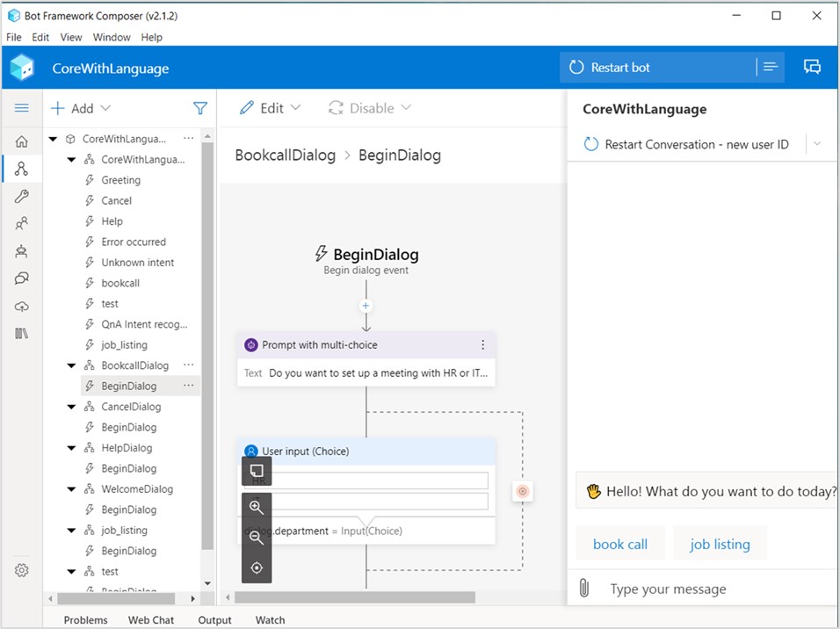Open the Publish cloud icon in sidebar
Viewport: 840px width, 629px height.
[22, 307]
